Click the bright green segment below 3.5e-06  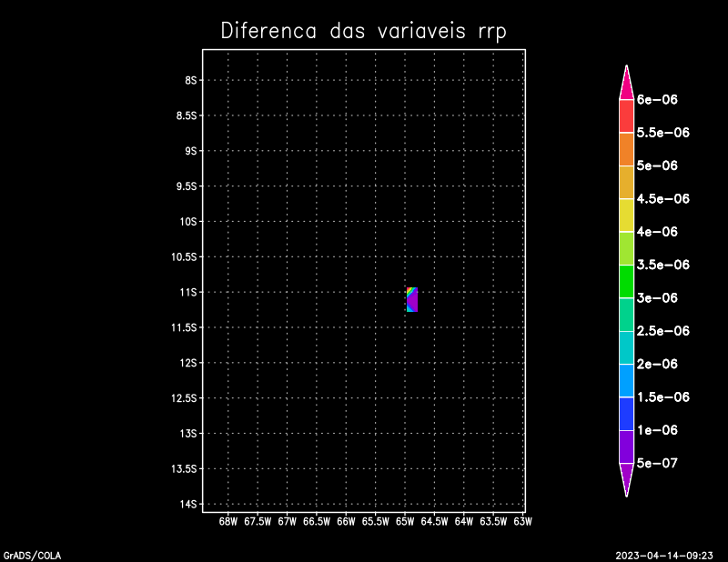626,281
